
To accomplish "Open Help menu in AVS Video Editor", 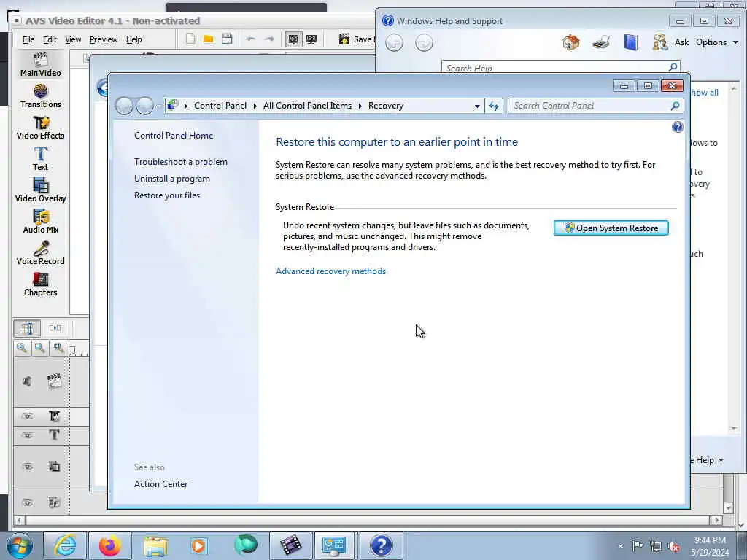I will tap(134, 39).
